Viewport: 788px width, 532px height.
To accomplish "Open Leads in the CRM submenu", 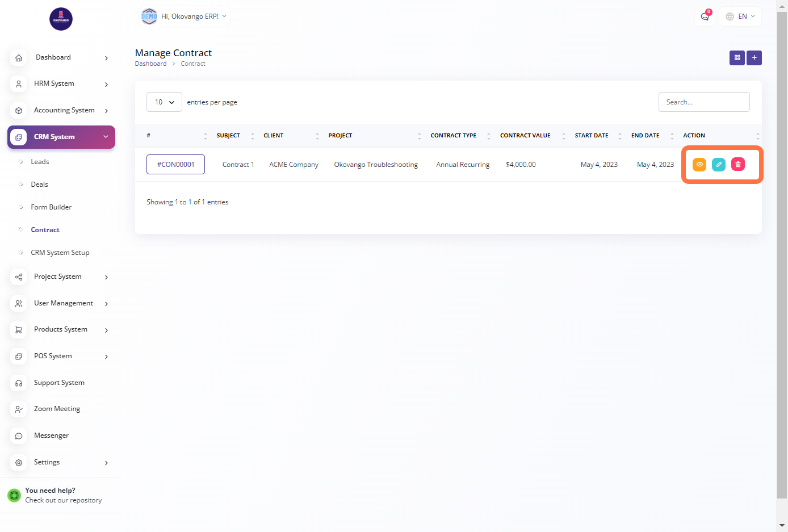I will (x=40, y=162).
